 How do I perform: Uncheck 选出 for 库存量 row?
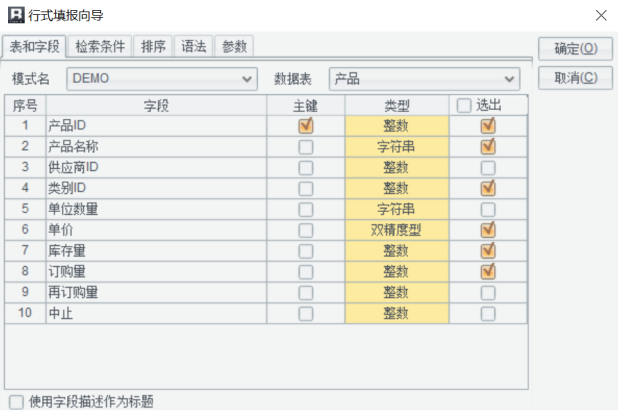488,251
